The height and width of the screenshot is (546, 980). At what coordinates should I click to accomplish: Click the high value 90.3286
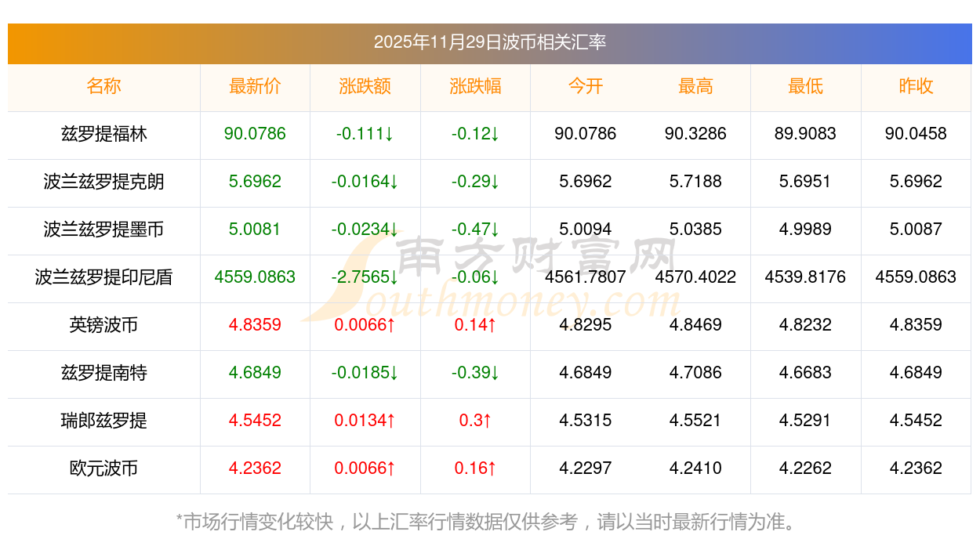point(695,134)
